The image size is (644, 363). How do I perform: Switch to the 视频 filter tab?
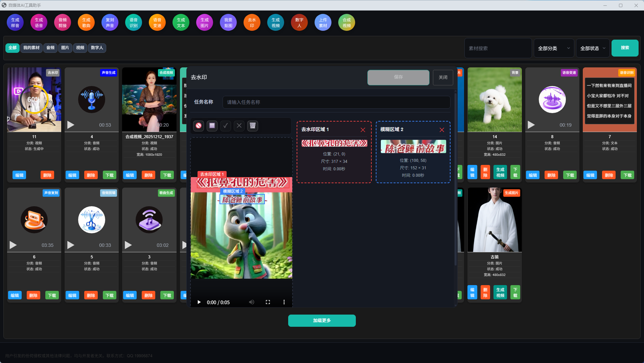(x=80, y=48)
